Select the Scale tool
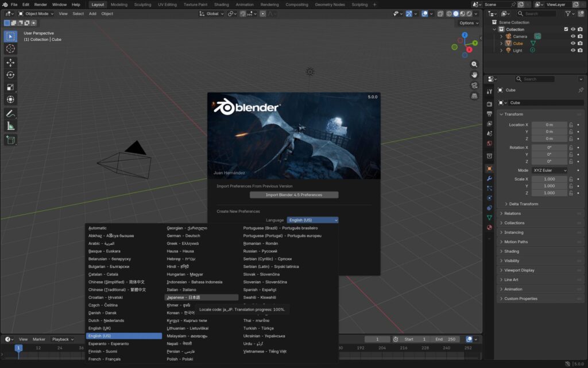This screenshot has width=588, height=368. click(10, 87)
